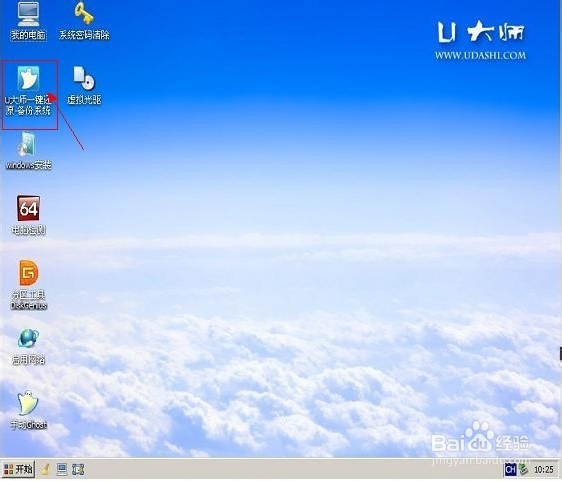The image size is (562, 481).
Task: Click the 10:25 taskbar clock
Action: 544,470
